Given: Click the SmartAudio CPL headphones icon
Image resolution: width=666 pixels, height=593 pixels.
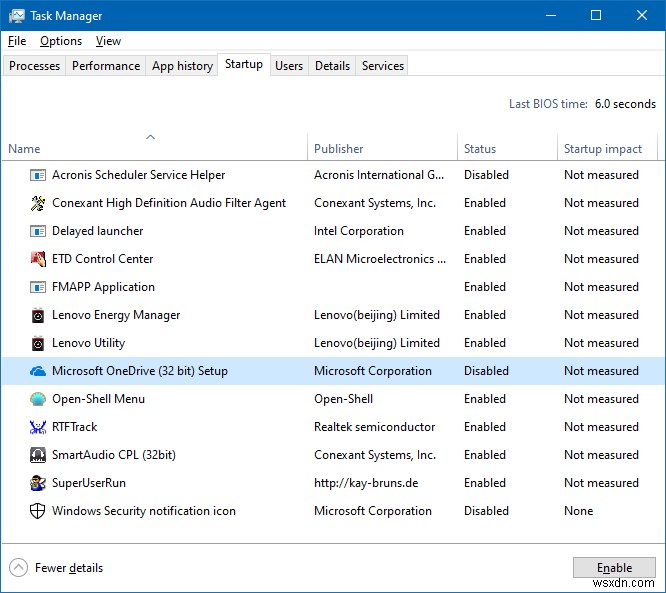Looking at the screenshot, I should pos(38,455).
